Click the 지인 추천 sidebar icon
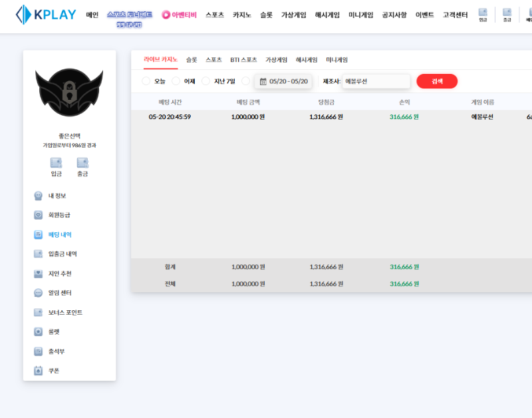Image resolution: width=532 pixels, height=418 pixels. point(39,274)
